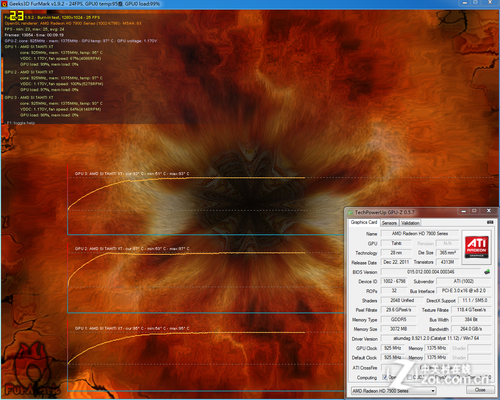
Task: Click the GPU-Z title bar app icon
Action: point(351,212)
